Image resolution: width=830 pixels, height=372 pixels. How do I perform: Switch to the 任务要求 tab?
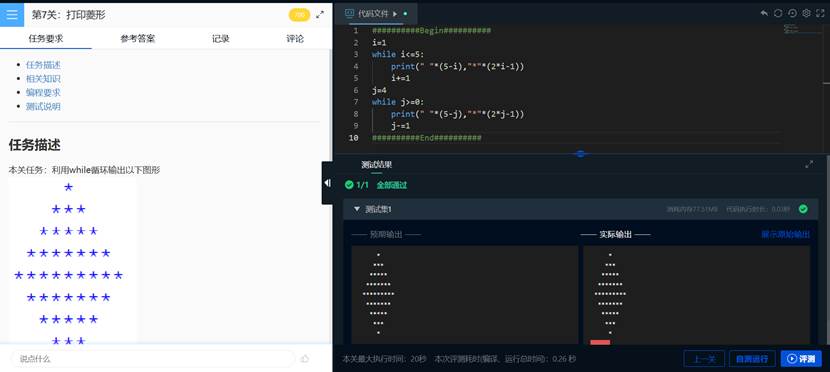click(46, 39)
